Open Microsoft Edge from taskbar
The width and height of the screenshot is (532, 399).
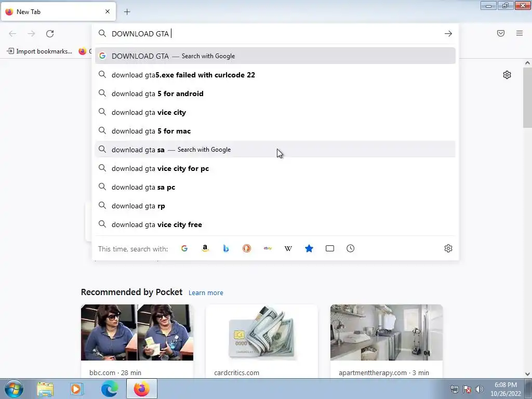[109, 389]
